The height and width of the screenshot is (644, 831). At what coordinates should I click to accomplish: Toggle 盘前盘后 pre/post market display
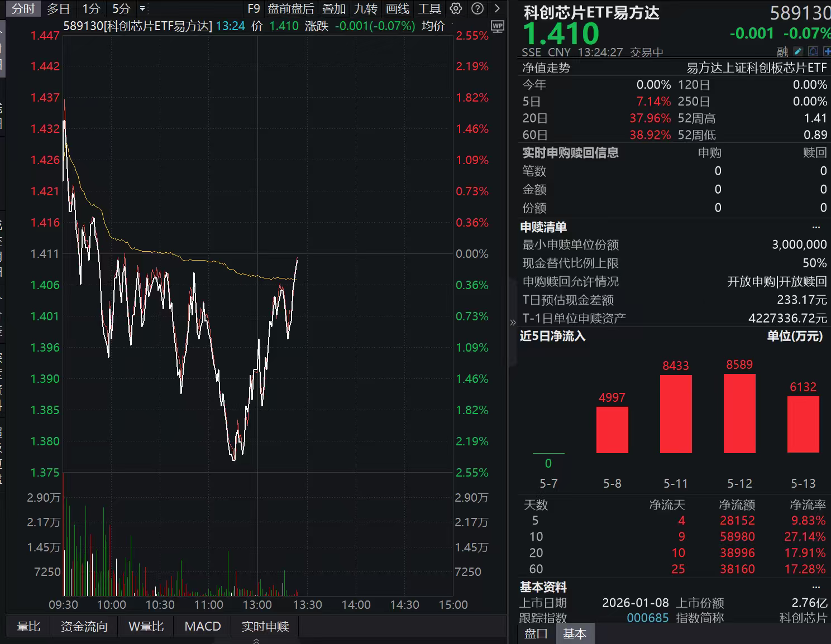[290, 9]
